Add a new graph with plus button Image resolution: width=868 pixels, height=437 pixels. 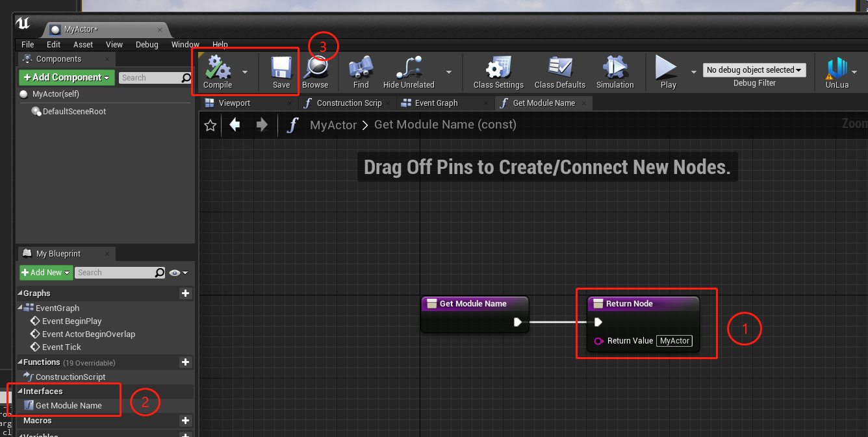tap(186, 293)
